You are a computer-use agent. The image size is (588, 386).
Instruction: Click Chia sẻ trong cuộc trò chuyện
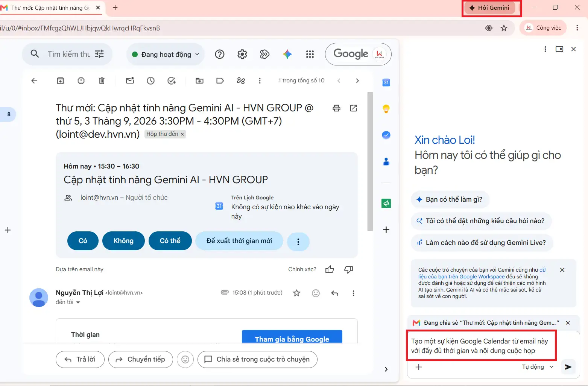tap(257, 359)
